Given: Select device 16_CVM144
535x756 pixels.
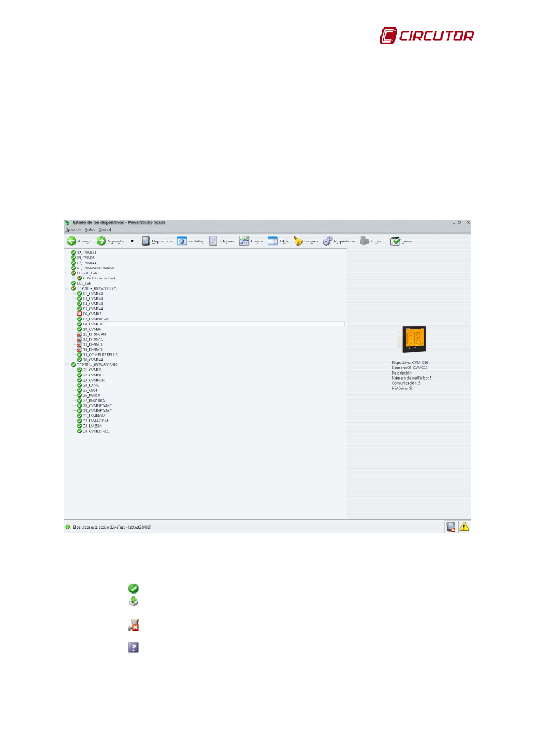Looking at the screenshot, I should (93, 360).
